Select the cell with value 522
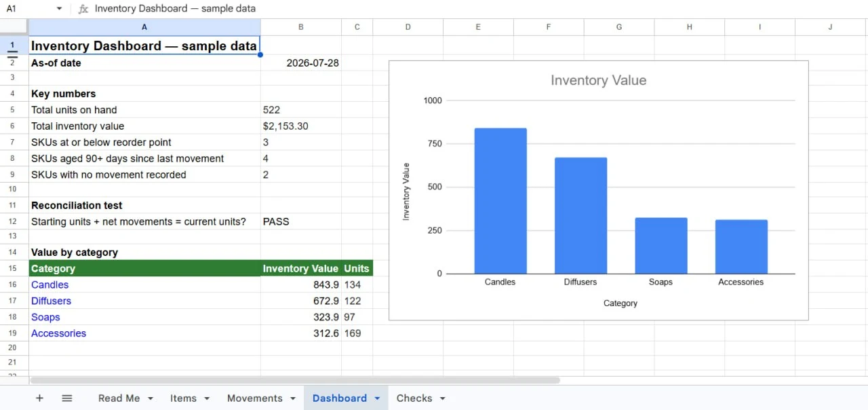This screenshot has height=410, width=868. (x=301, y=110)
